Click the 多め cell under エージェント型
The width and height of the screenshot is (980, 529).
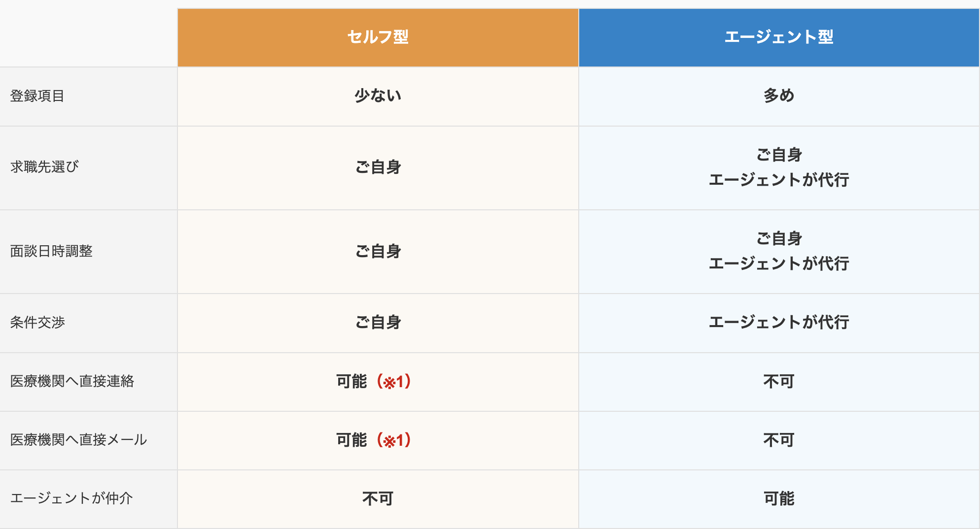click(779, 96)
